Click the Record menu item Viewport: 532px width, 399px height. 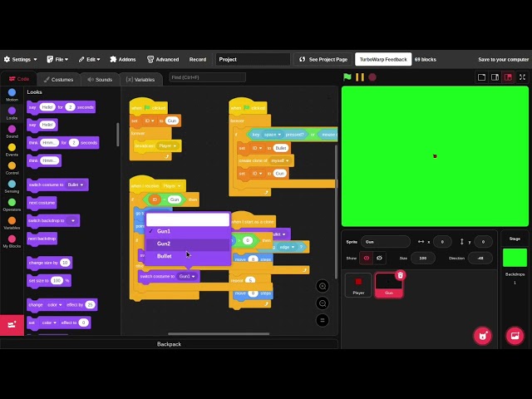point(198,59)
